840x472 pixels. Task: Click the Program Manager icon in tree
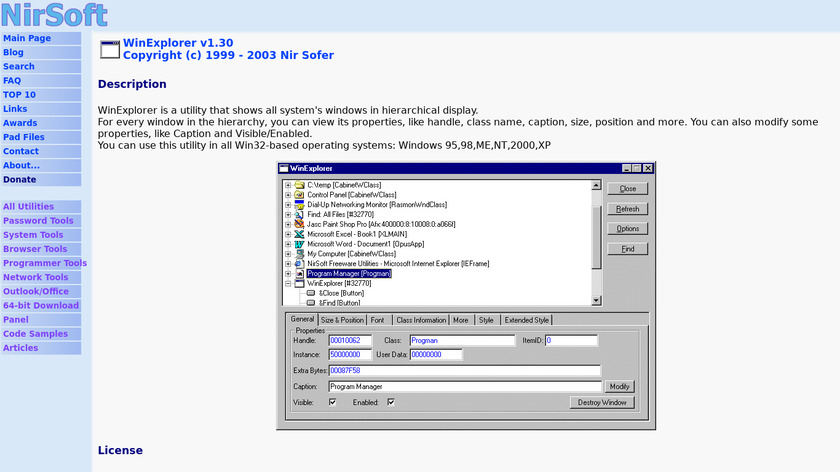click(299, 274)
